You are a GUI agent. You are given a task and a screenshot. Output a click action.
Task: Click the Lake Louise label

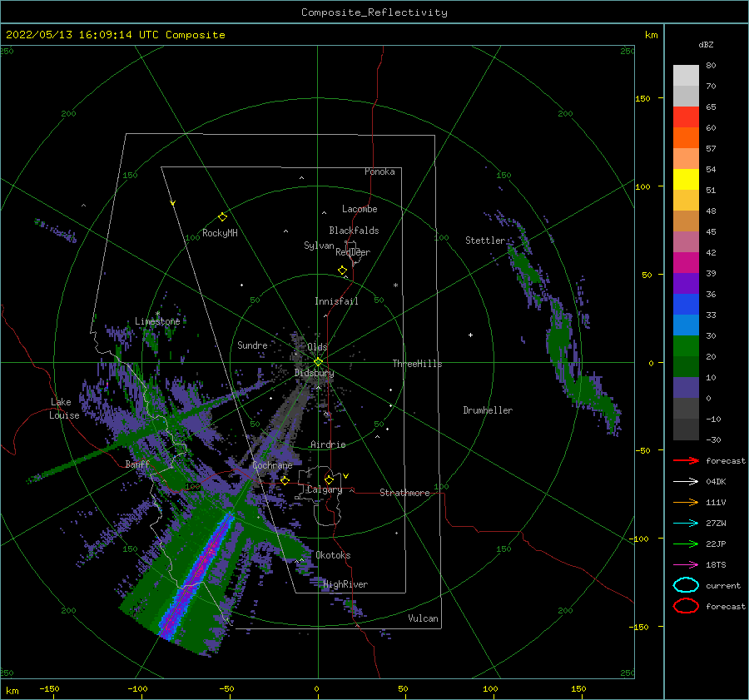64,409
